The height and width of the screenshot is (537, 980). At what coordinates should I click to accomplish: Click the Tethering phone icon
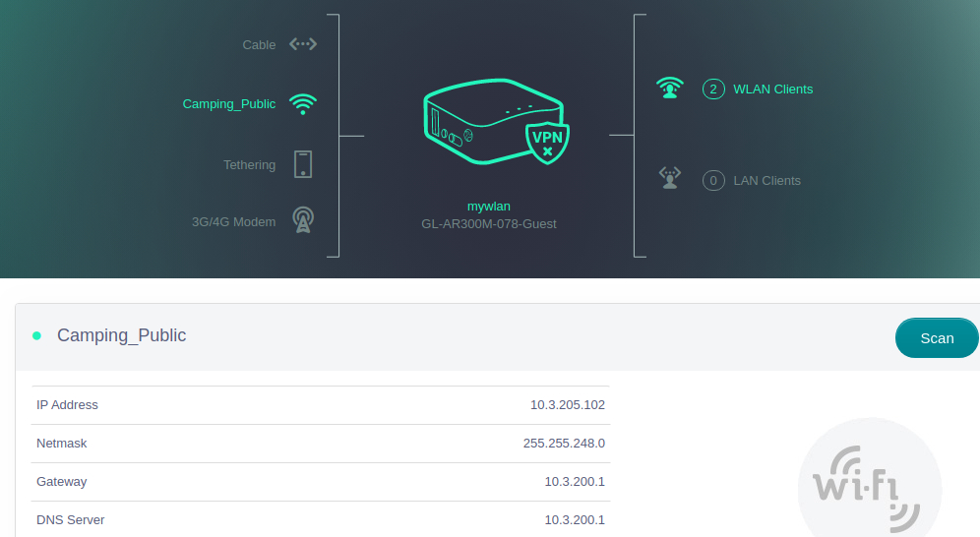pyautogui.click(x=303, y=164)
